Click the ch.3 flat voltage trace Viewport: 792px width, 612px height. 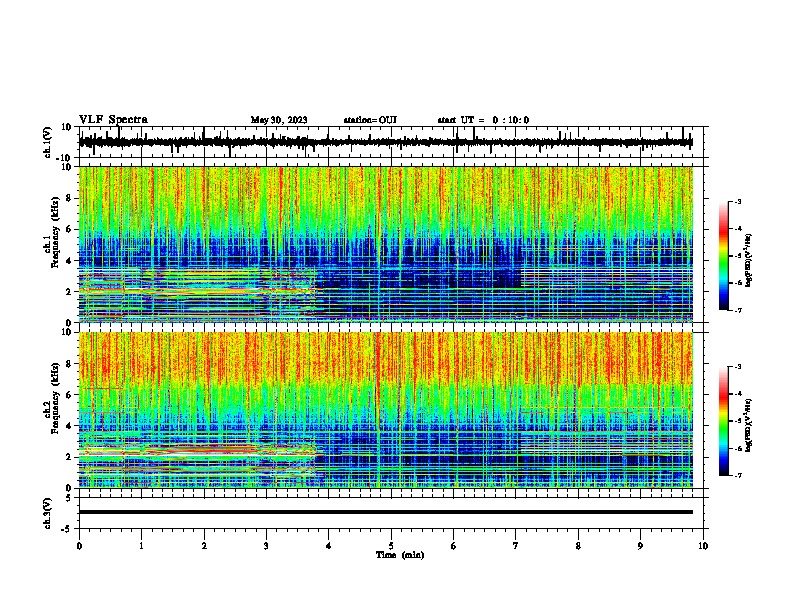(x=385, y=512)
